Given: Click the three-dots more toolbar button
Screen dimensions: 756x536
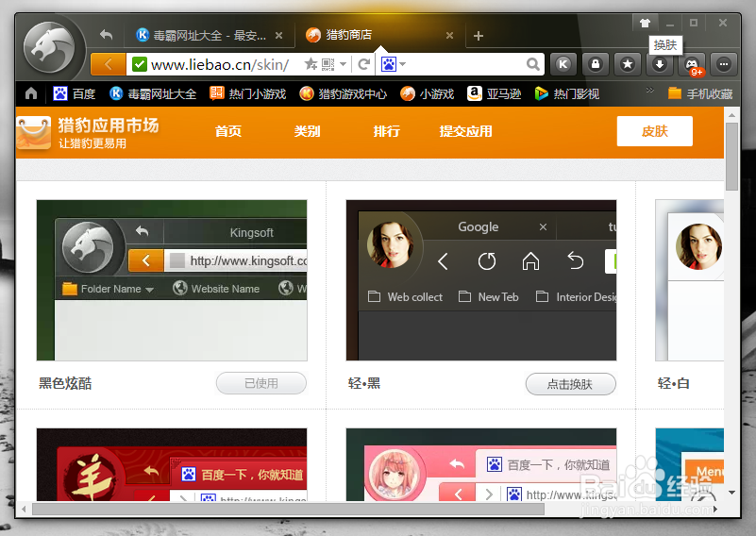Looking at the screenshot, I should [x=724, y=64].
